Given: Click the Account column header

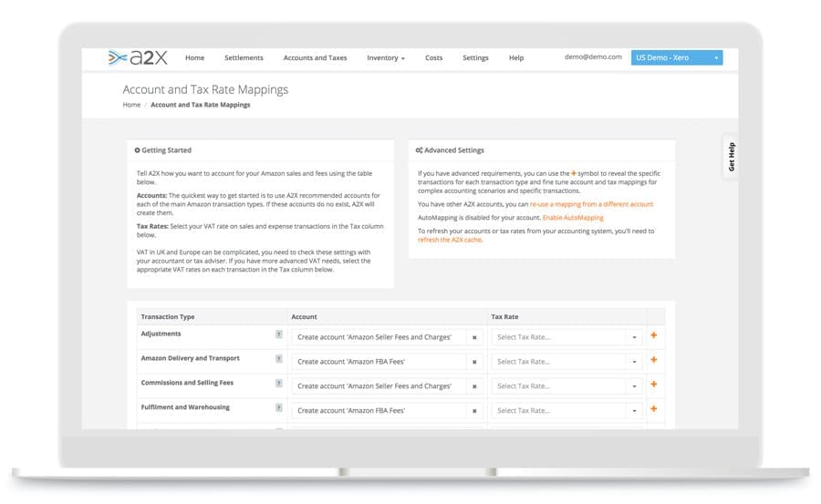Looking at the screenshot, I should pos(304,316).
